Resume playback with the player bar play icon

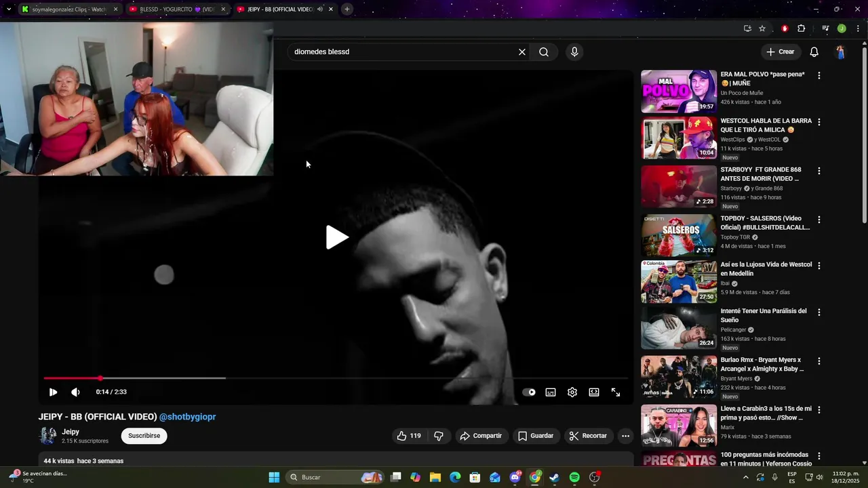[x=53, y=392]
